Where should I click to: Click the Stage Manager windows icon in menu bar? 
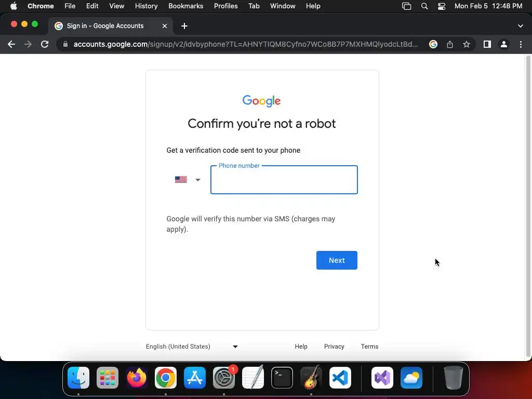point(406,6)
